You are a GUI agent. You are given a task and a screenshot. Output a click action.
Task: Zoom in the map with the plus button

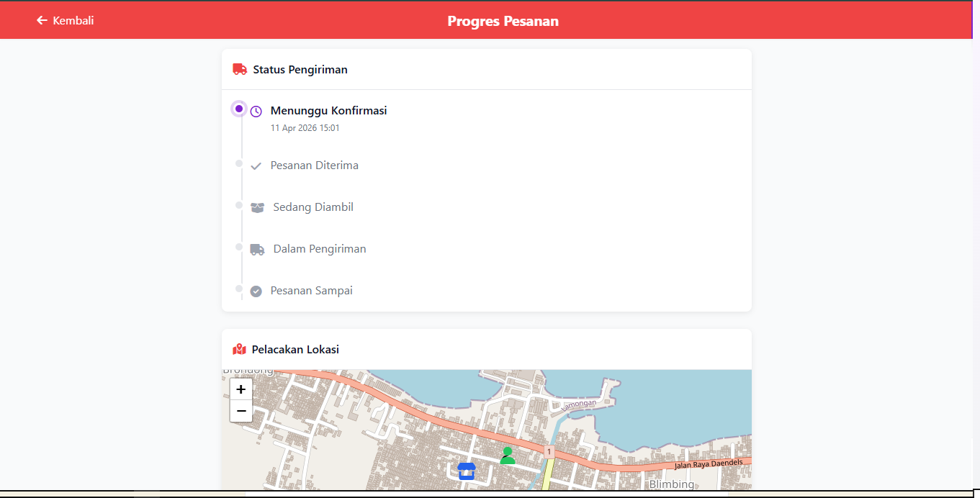tap(241, 389)
